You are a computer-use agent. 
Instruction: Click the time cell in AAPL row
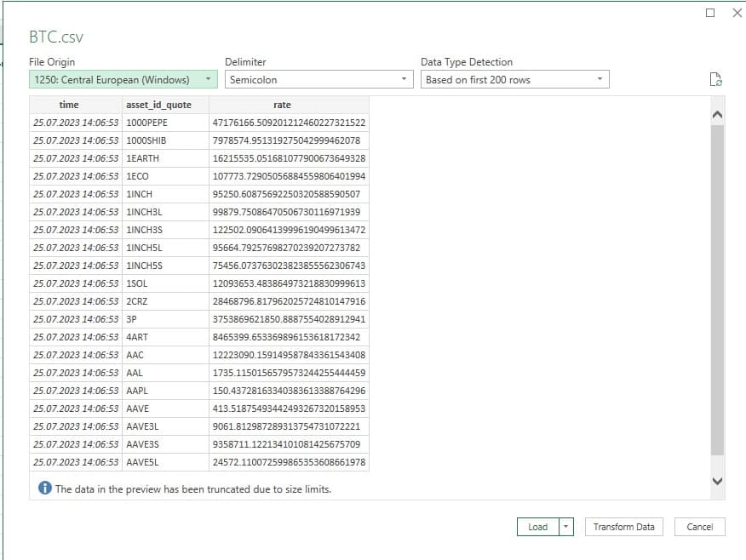[x=76, y=391]
